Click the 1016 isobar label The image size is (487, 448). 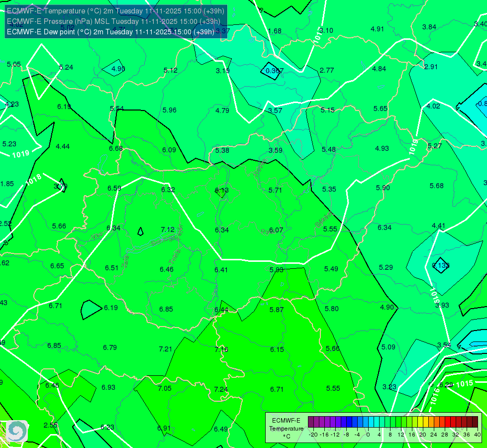point(435,396)
